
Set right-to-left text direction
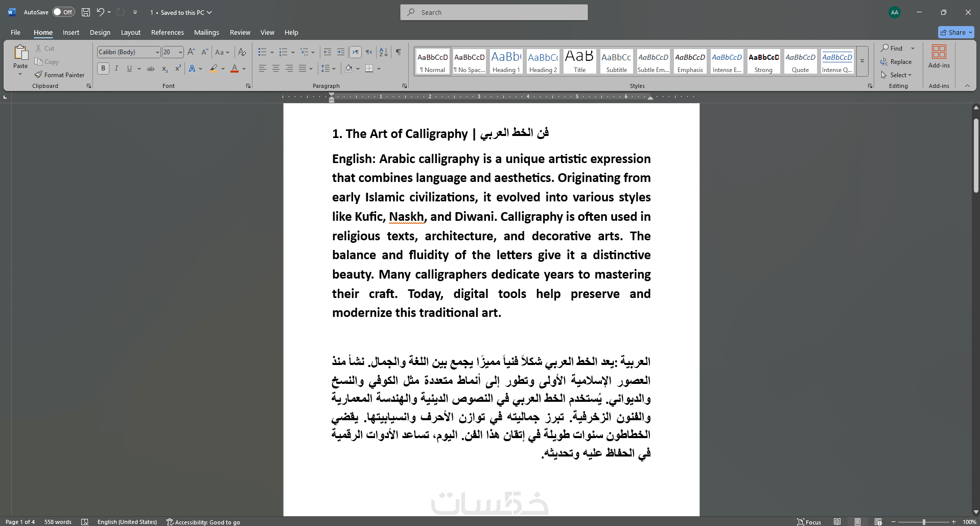(369, 52)
